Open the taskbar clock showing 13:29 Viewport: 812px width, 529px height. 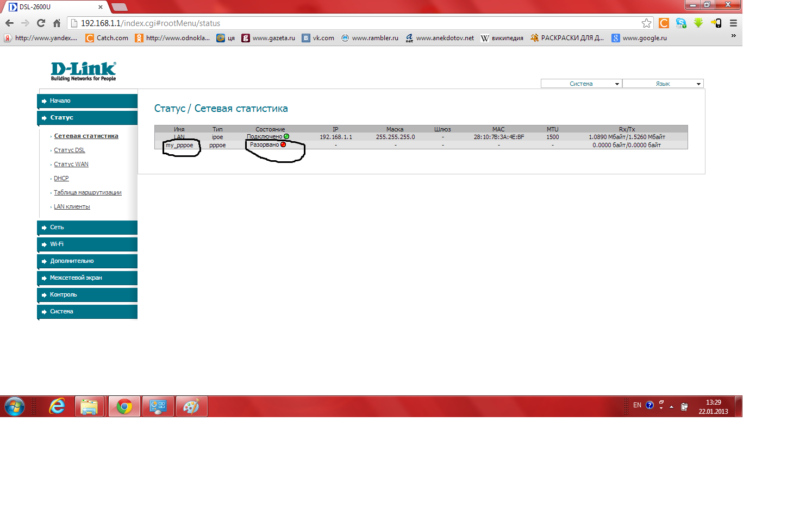[713, 407]
